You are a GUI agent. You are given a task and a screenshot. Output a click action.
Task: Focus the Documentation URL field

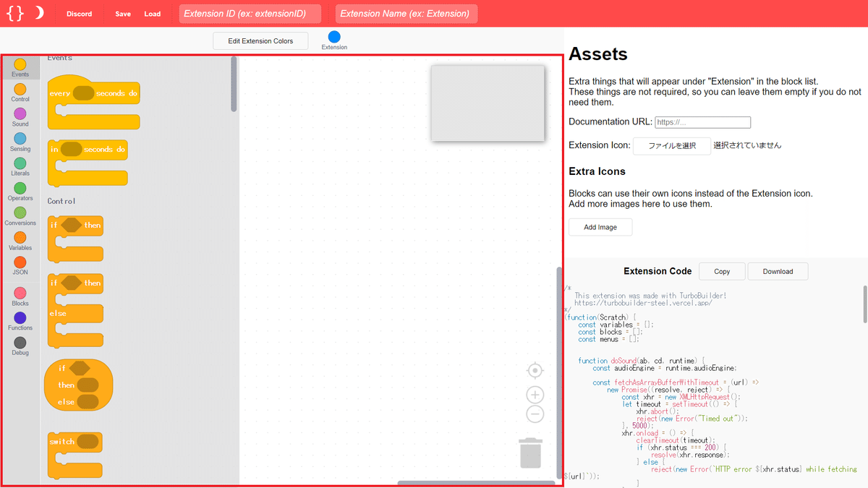pyautogui.click(x=703, y=122)
